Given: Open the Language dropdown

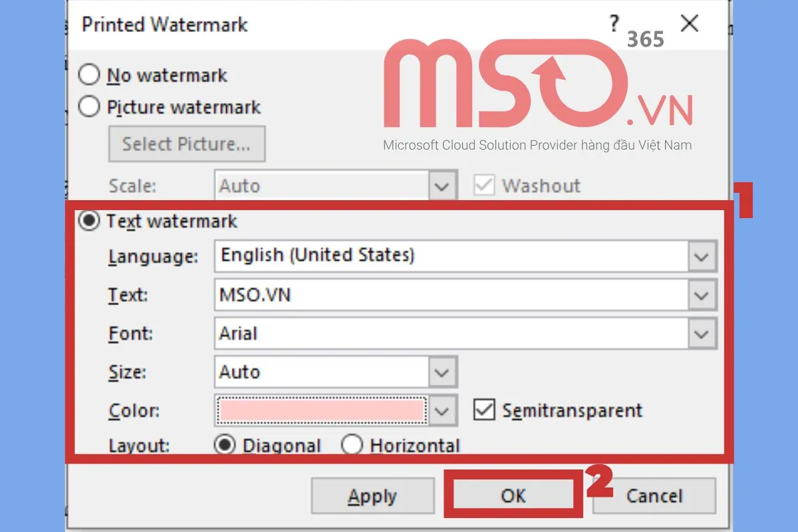Looking at the screenshot, I should pos(702,256).
